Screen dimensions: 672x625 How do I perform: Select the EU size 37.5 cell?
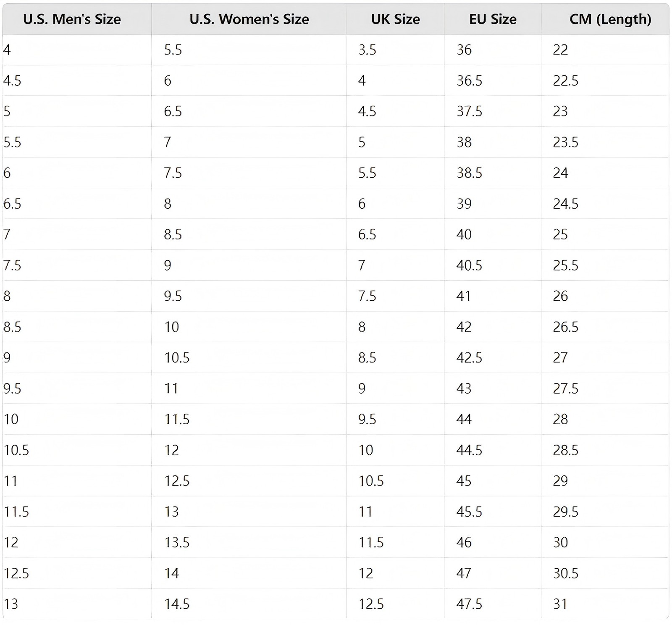pyautogui.click(x=492, y=111)
